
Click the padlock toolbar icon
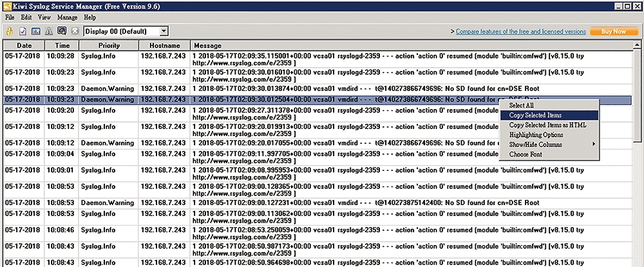(10, 31)
